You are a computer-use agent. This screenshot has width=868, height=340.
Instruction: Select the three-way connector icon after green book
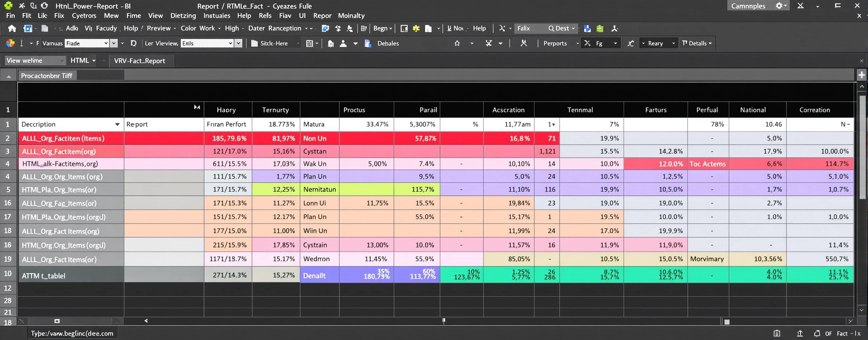[614, 29]
